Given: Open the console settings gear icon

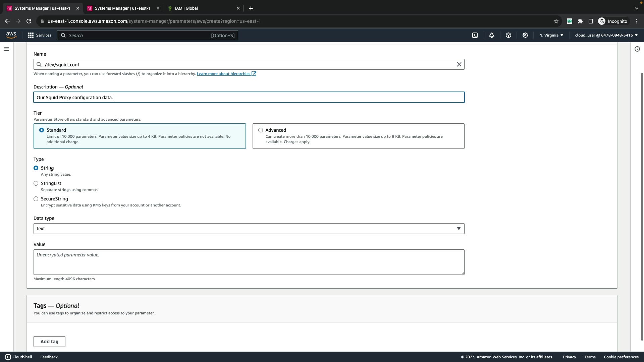Looking at the screenshot, I should pyautogui.click(x=525, y=35).
